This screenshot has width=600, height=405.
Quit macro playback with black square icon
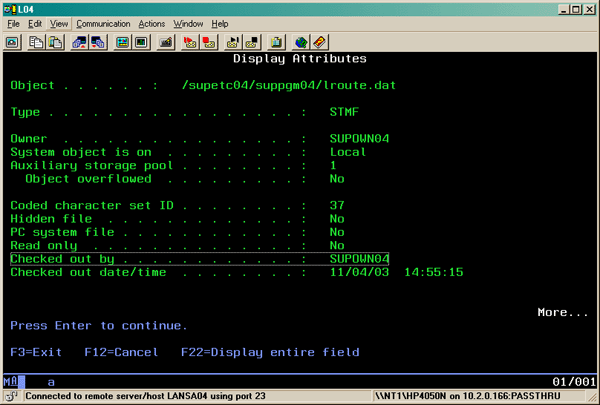click(251, 42)
